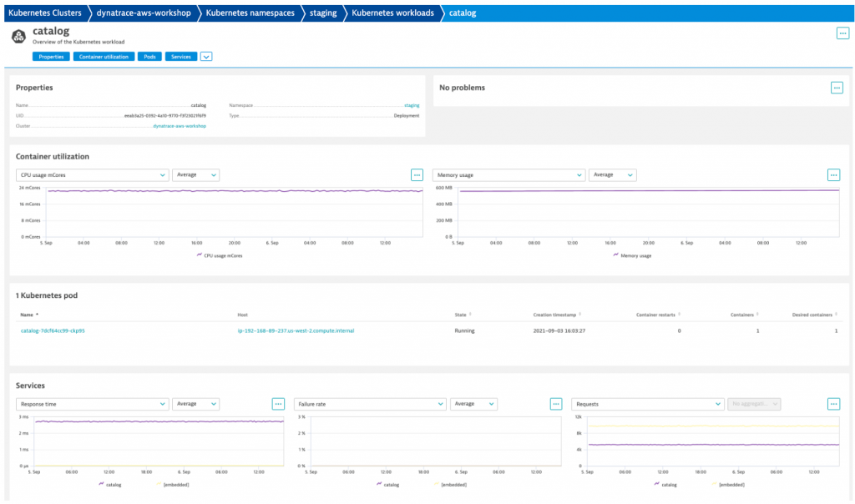Navigate to Kubernetes namespaces breadcrumb
Viewport: 855px width, 504px height.
[250, 13]
